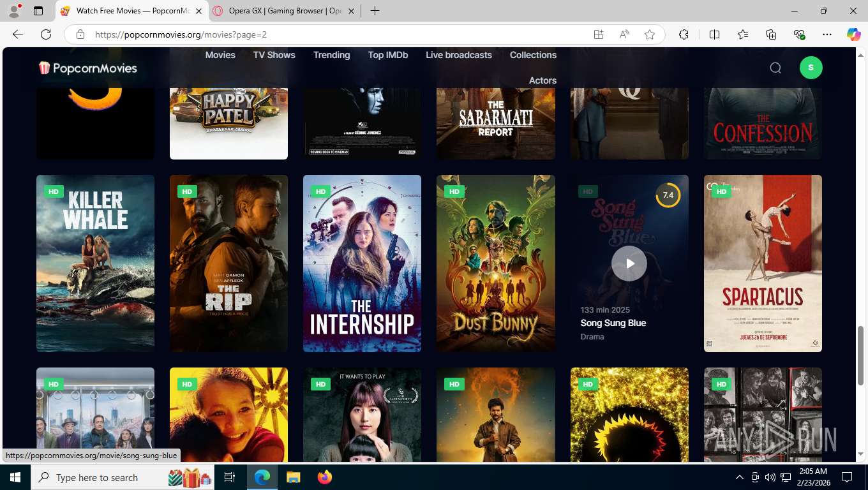Open the Collections toolbar icon
This screenshot has height=490, width=868.
click(x=771, y=34)
